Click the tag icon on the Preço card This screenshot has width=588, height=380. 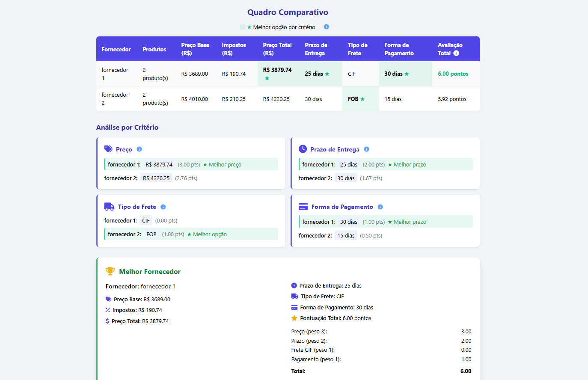(x=108, y=149)
